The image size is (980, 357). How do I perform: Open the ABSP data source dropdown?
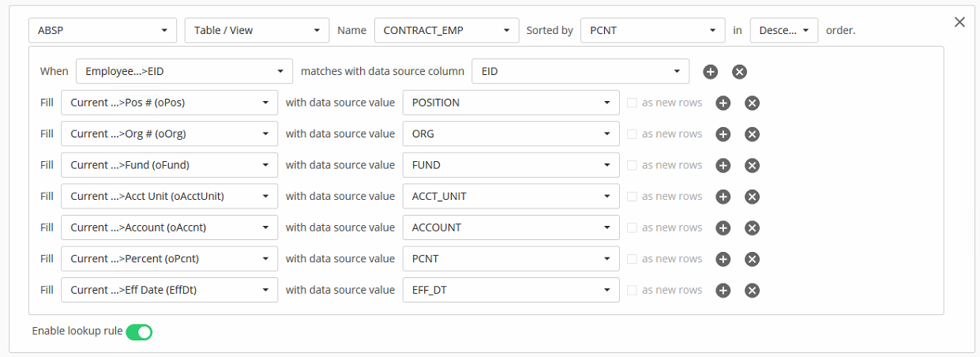(102, 31)
